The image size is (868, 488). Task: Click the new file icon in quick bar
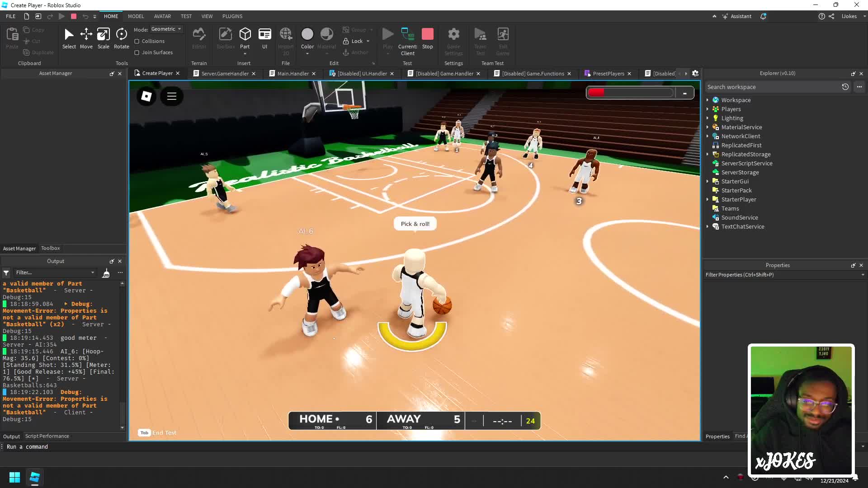27,16
